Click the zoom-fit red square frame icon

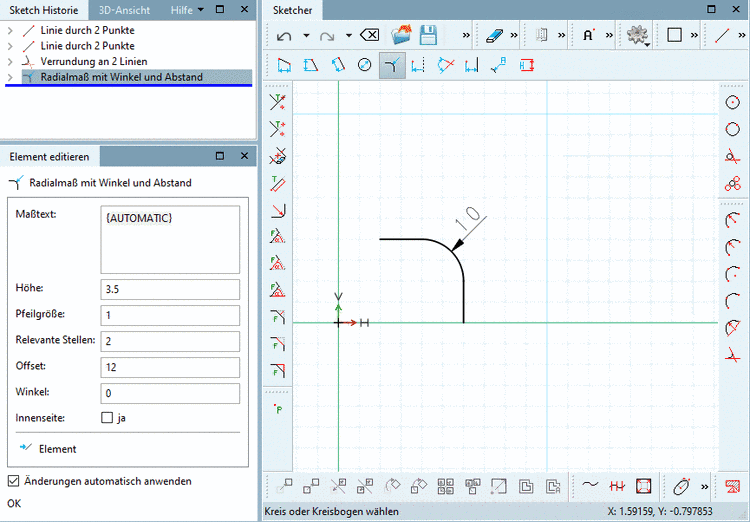tap(644, 486)
